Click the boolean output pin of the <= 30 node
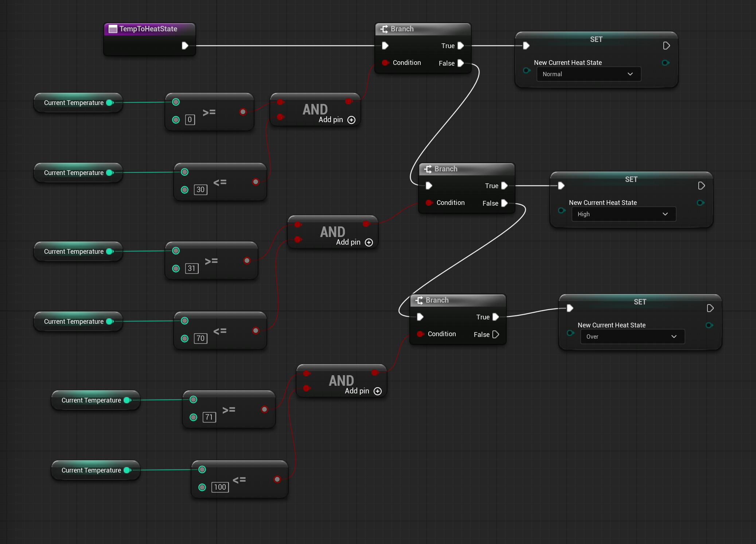This screenshot has height=544, width=756. (256, 182)
